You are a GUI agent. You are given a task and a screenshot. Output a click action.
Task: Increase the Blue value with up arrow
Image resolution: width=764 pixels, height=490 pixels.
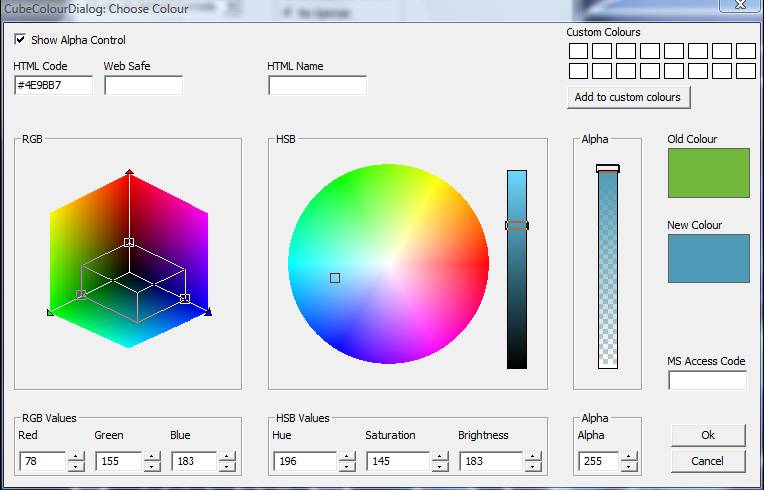227,456
